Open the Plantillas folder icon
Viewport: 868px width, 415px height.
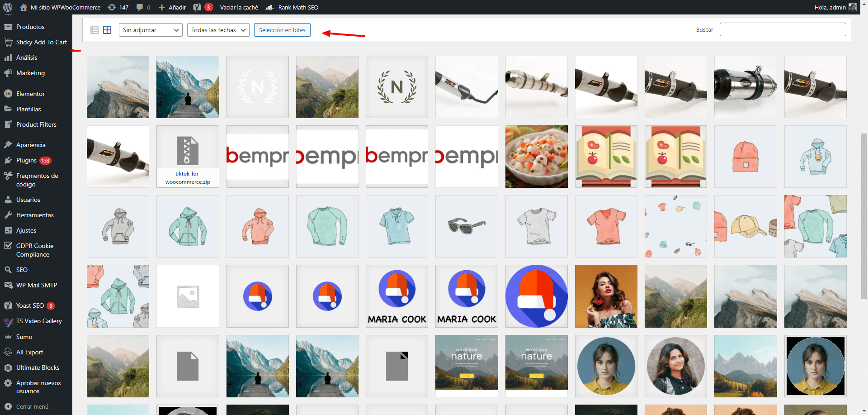[x=8, y=109]
